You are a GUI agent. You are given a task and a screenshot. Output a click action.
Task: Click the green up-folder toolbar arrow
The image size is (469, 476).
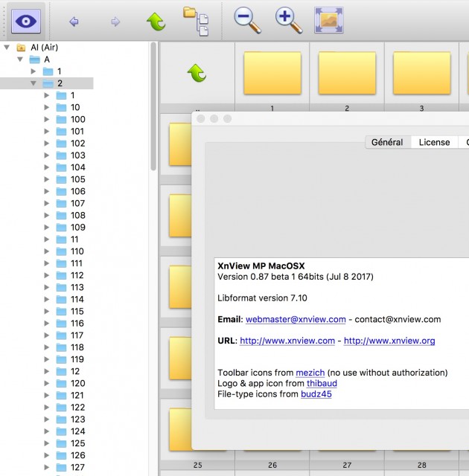pyautogui.click(x=156, y=22)
